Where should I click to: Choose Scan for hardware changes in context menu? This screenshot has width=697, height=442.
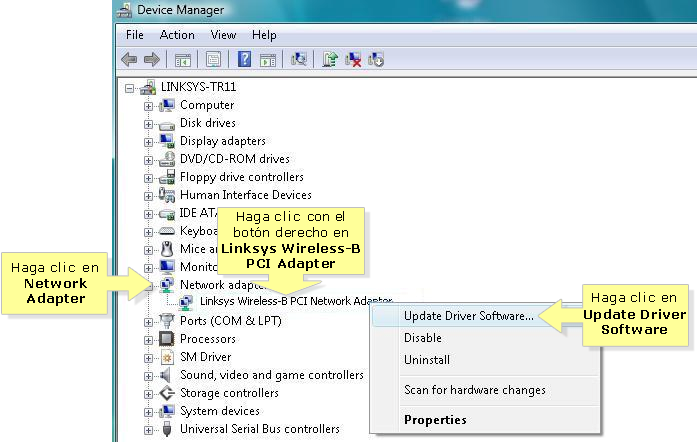coord(475,390)
